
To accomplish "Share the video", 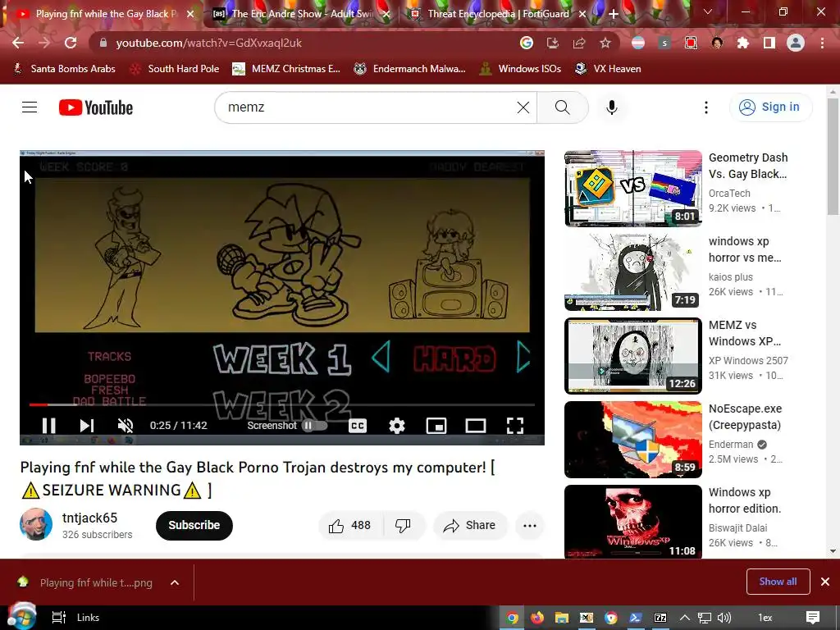I will point(469,526).
